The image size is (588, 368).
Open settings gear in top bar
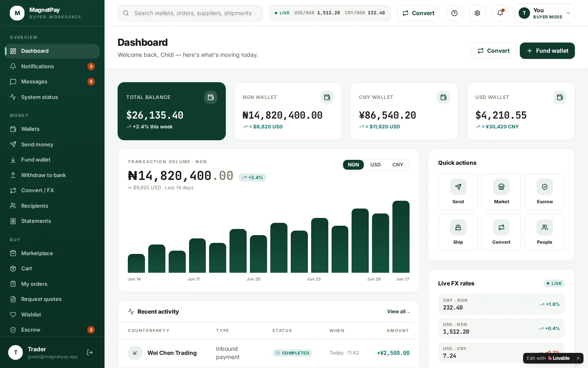(x=477, y=13)
